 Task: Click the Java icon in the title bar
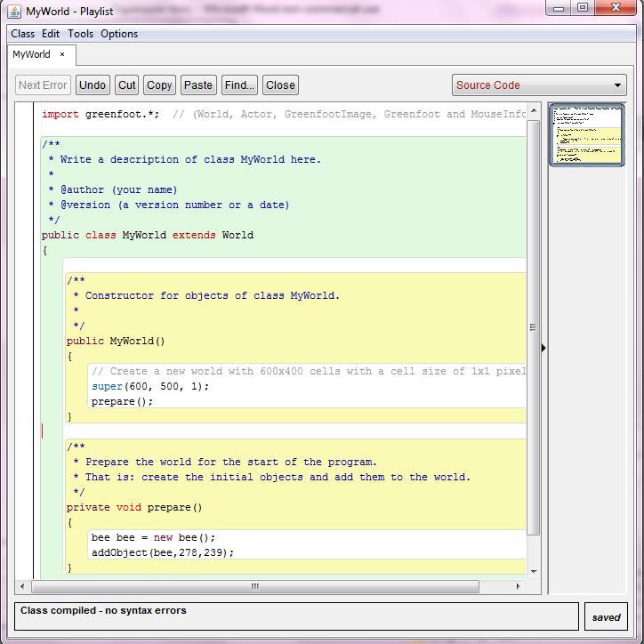point(14,11)
